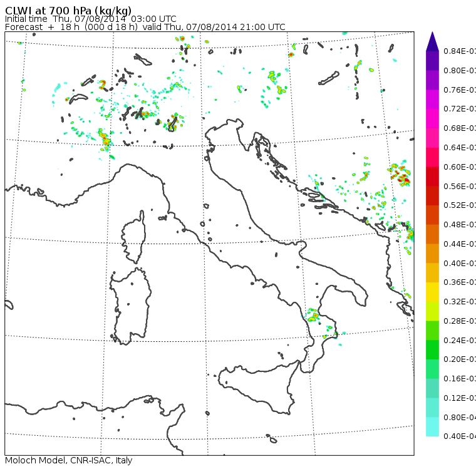Image resolution: width=476 pixels, height=469 pixels.
Task: Click the "Initial time Thu, 07/08/2014 03:00 UTC" line
Action: click(90, 19)
